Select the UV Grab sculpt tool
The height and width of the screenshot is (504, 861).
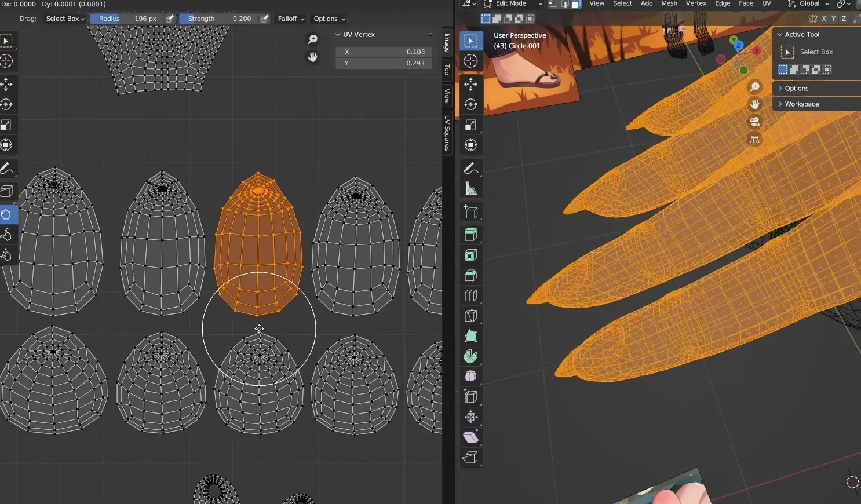7,214
